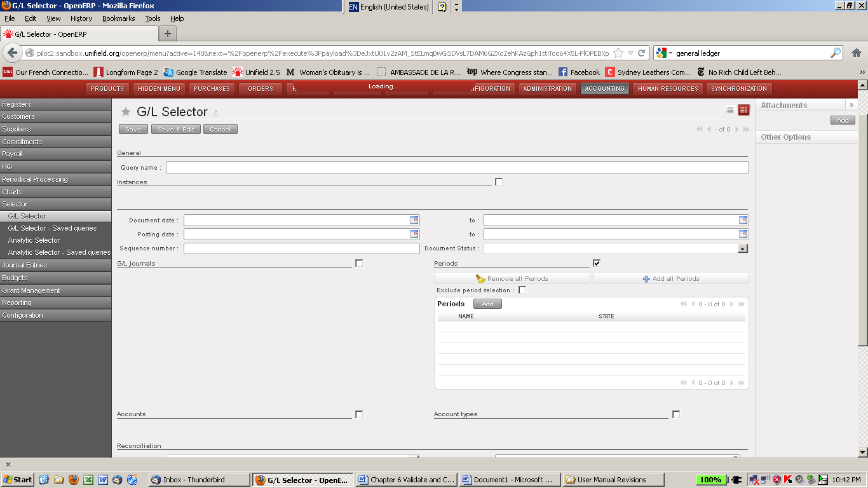Click the Save & Edit button
868x488 pixels.
pyautogui.click(x=176, y=129)
